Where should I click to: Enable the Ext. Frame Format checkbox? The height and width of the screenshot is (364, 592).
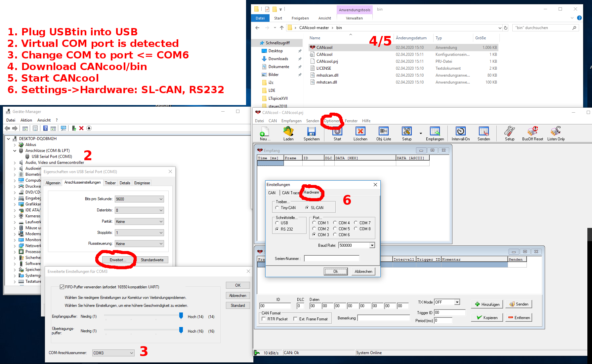(295, 319)
